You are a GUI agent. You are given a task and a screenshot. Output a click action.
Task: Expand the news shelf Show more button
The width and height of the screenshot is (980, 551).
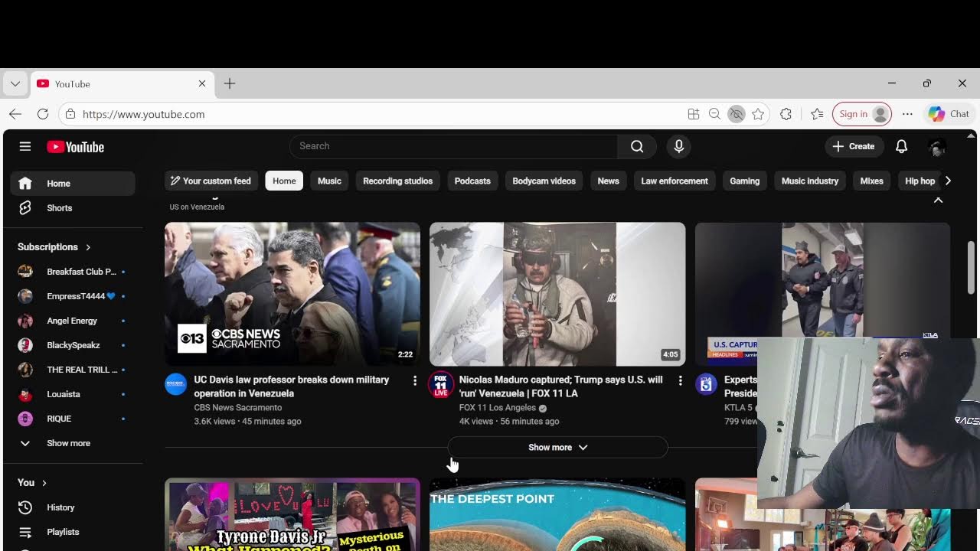[x=557, y=448]
